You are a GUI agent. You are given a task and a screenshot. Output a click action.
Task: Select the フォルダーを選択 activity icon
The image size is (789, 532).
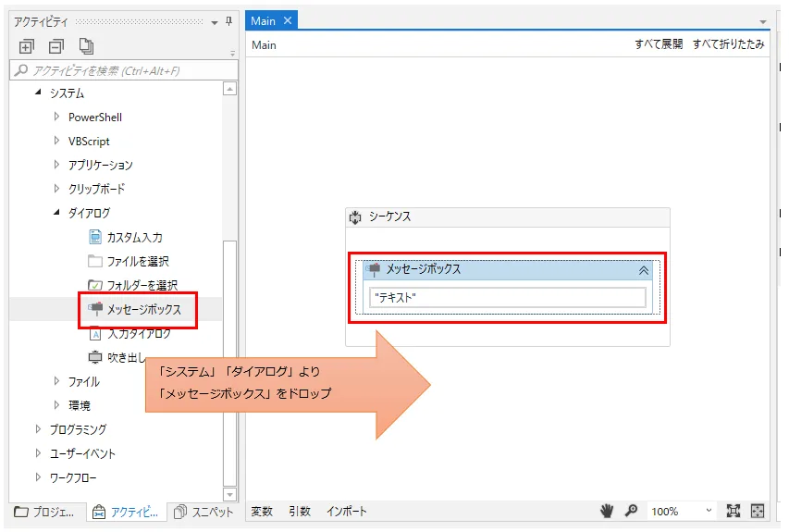tap(94, 285)
